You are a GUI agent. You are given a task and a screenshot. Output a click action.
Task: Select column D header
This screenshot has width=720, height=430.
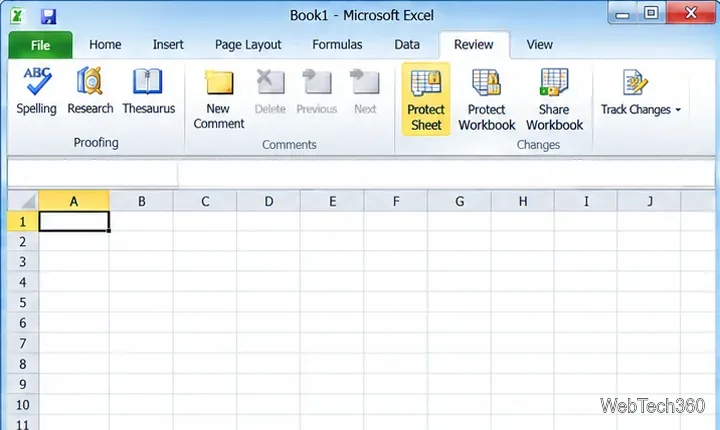click(269, 201)
